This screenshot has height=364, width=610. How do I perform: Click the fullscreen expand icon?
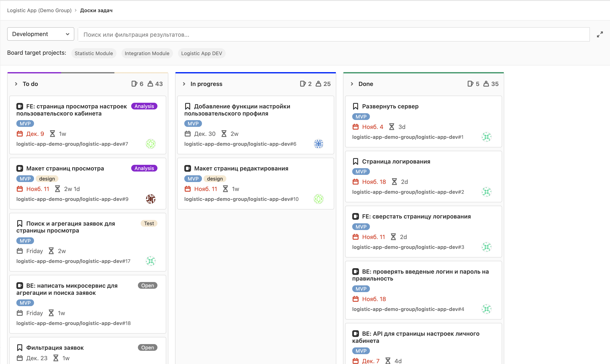(600, 35)
